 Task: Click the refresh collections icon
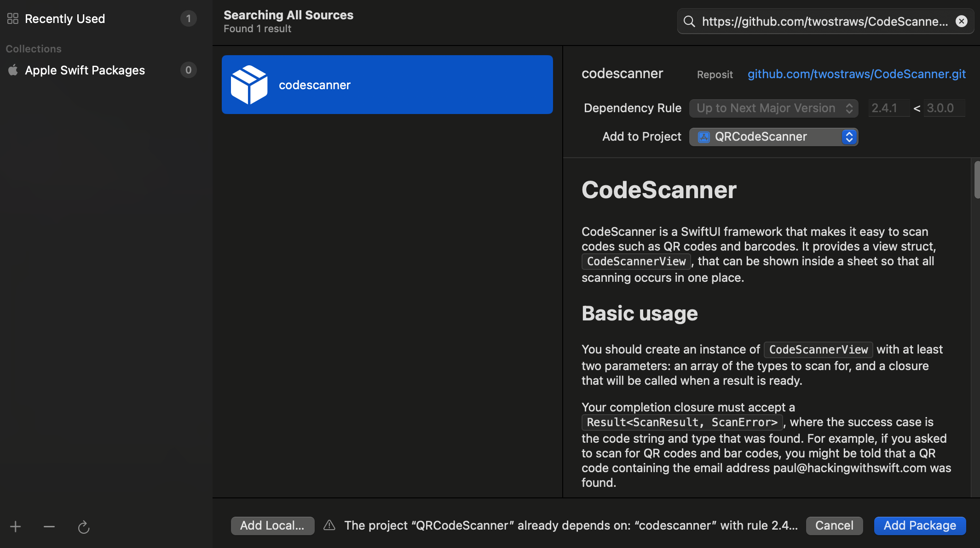[83, 527]
